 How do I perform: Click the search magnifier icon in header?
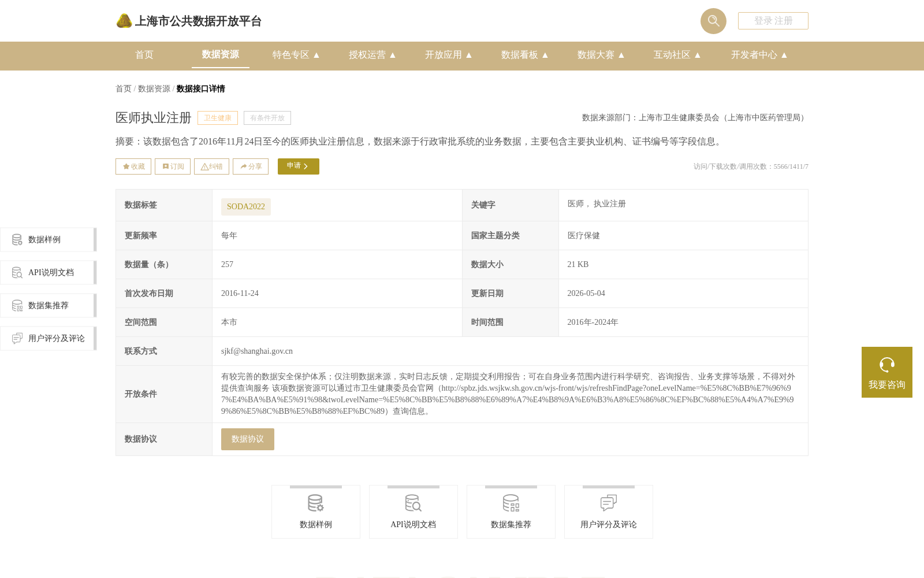pos(713,21)
